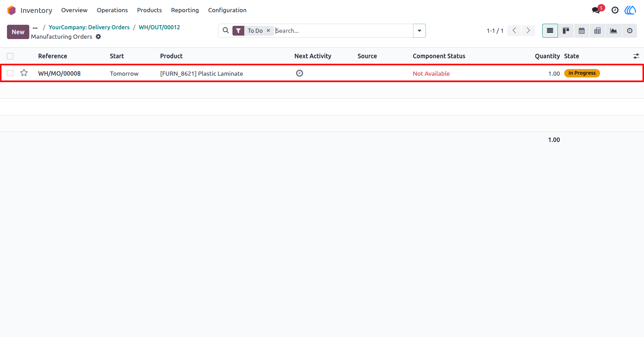644x337 pixels.
Task: Open the WH/MO/00008 order reference
Action: (x=59, y=74)
